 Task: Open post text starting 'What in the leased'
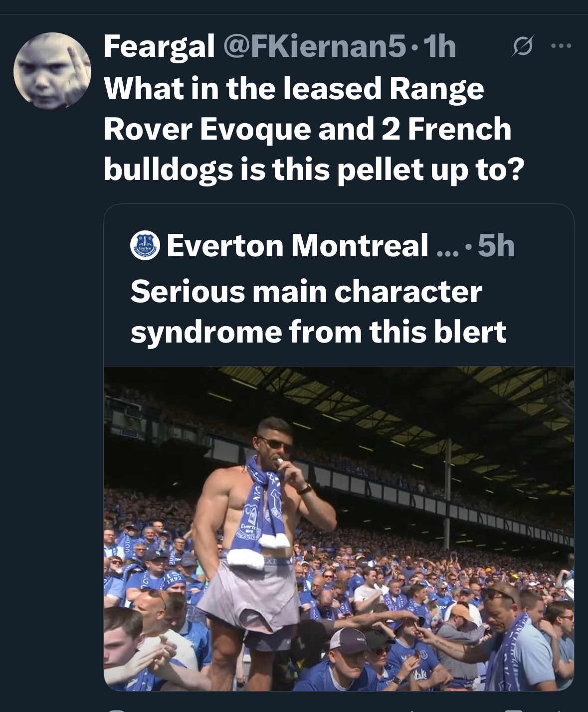(294, 88)
